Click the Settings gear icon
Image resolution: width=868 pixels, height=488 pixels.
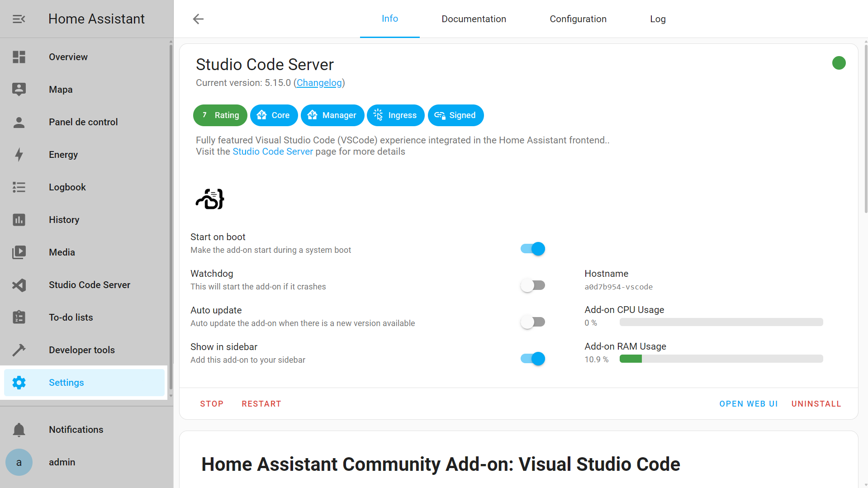19,383
